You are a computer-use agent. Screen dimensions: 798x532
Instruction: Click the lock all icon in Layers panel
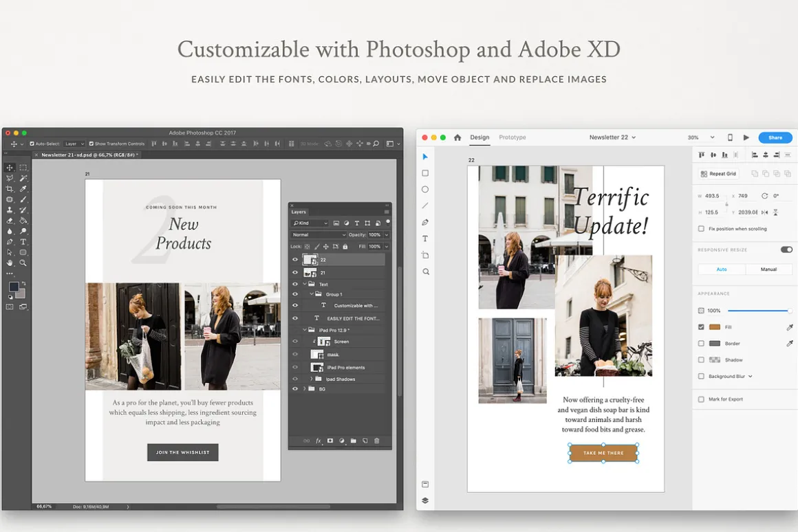(x=345, y=247)
